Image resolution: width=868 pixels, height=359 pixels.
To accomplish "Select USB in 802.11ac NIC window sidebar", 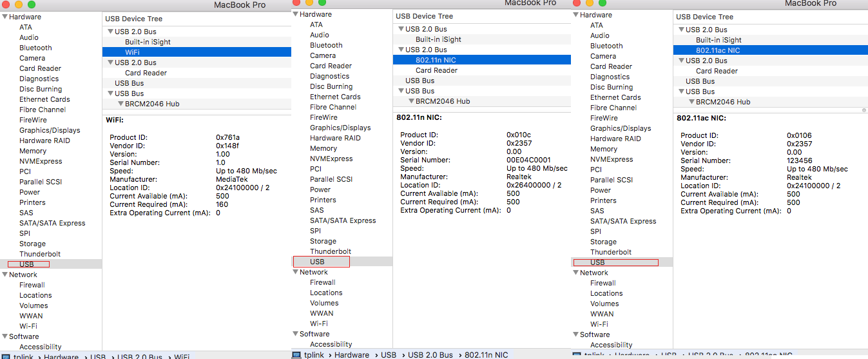I will click(597, 262).
